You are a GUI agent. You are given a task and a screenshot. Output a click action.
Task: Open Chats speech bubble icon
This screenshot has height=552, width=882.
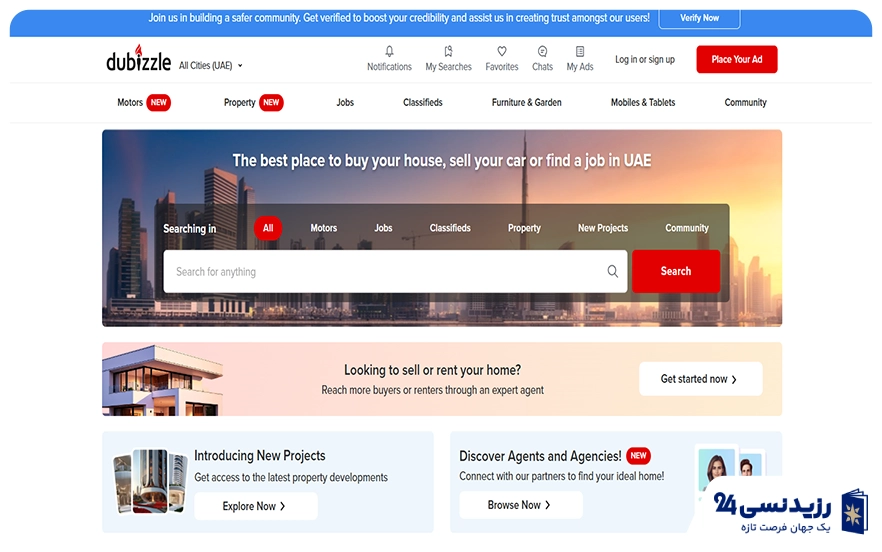click(x=542, y=52)
